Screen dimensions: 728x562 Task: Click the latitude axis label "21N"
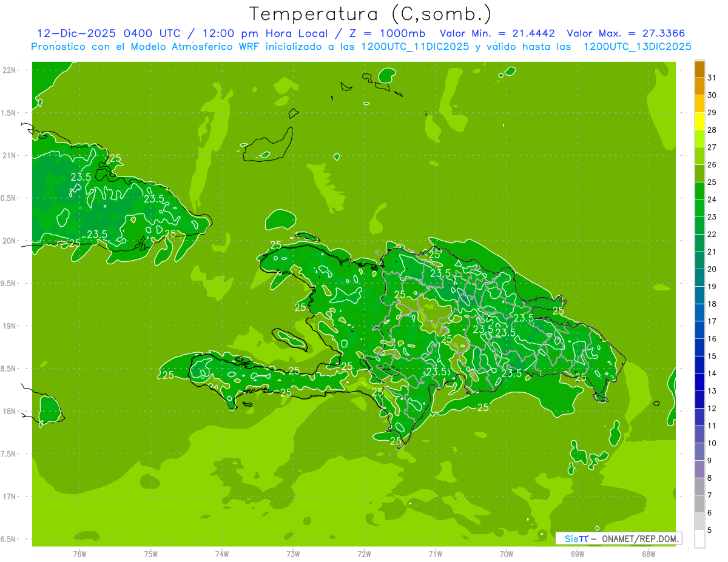[x=10, y=155]
